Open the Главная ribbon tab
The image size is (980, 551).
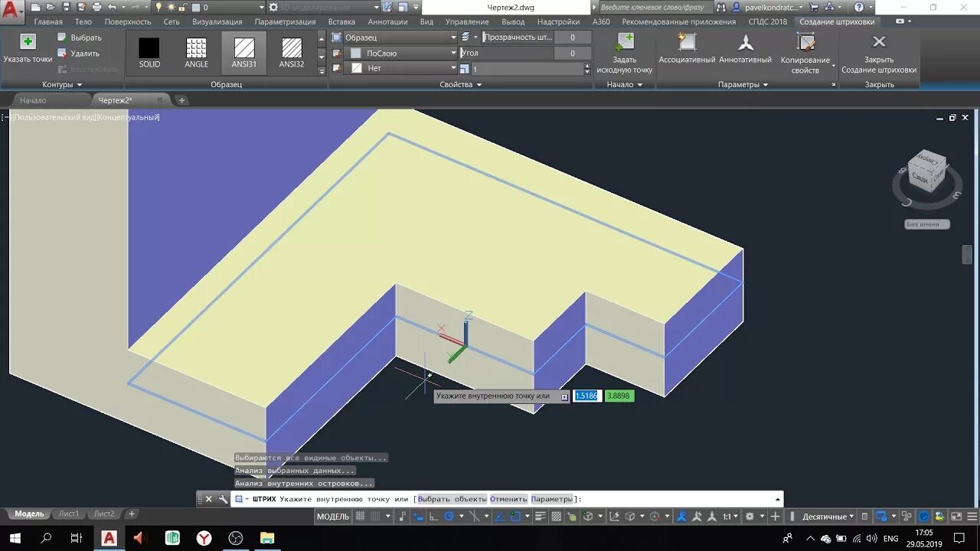(x=48, y=22)
